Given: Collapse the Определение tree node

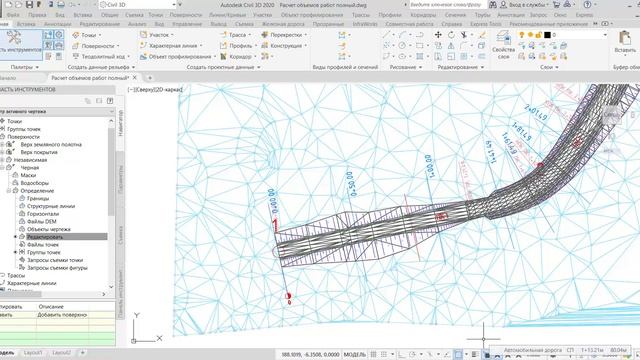Looking at the screenshot, I should (x=9, y=191).
